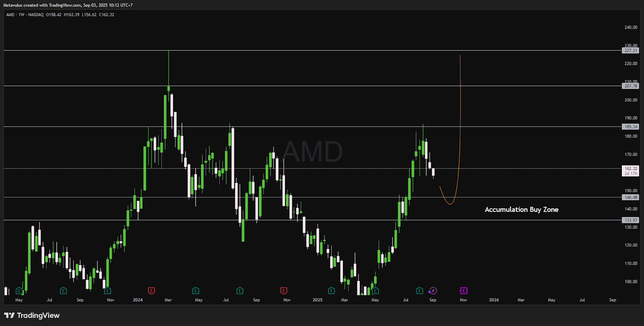Click the purple lightning event marker above Sep 2025
Viewport: 644px width, 326px height.
[x=433, y=291]
